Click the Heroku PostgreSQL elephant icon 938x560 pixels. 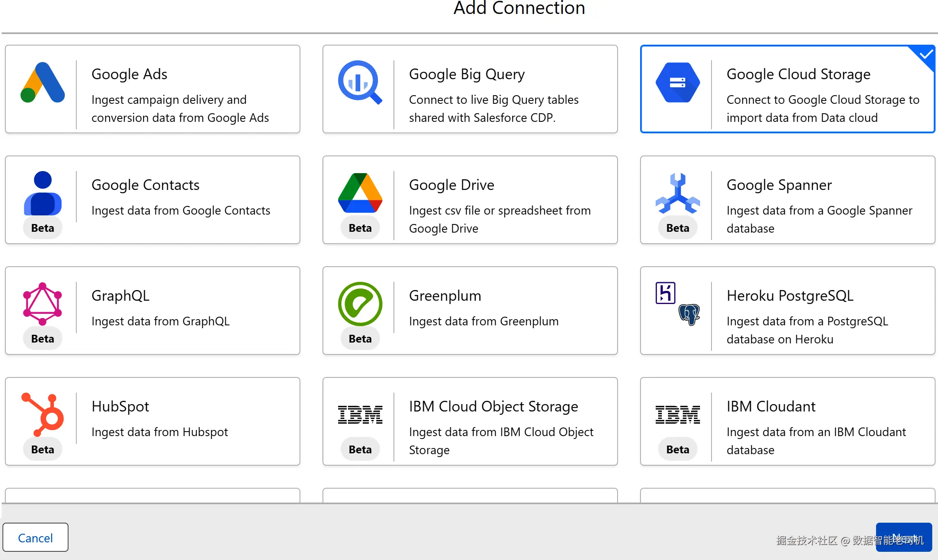point(689,315)
